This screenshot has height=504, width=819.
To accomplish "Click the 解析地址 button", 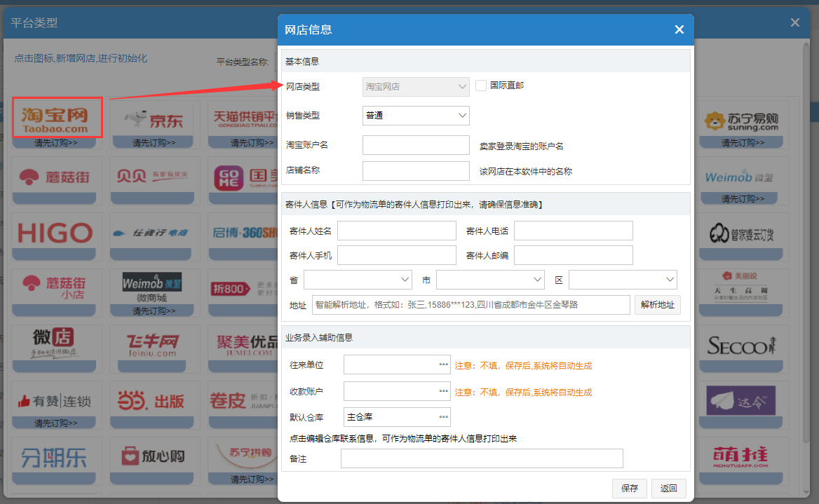I will coord(658,304).
